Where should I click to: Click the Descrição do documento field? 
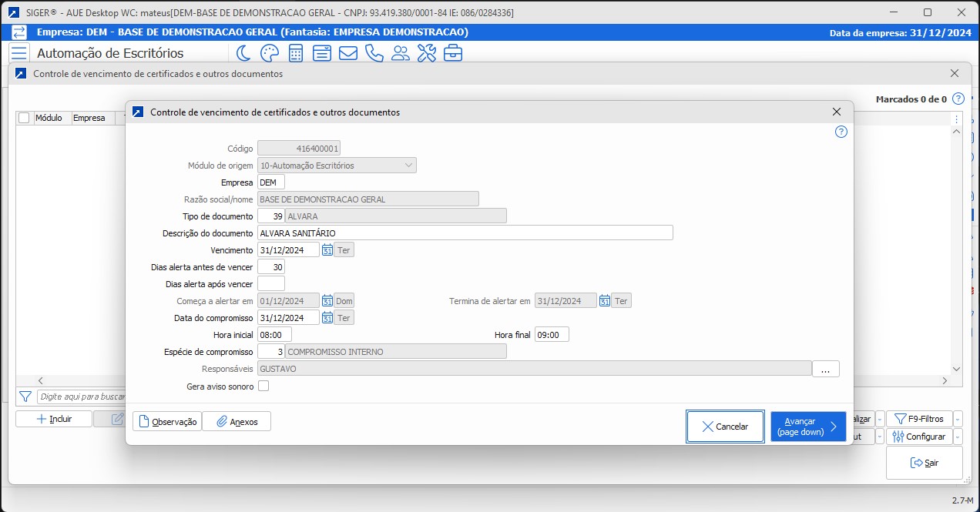[465, 233]
